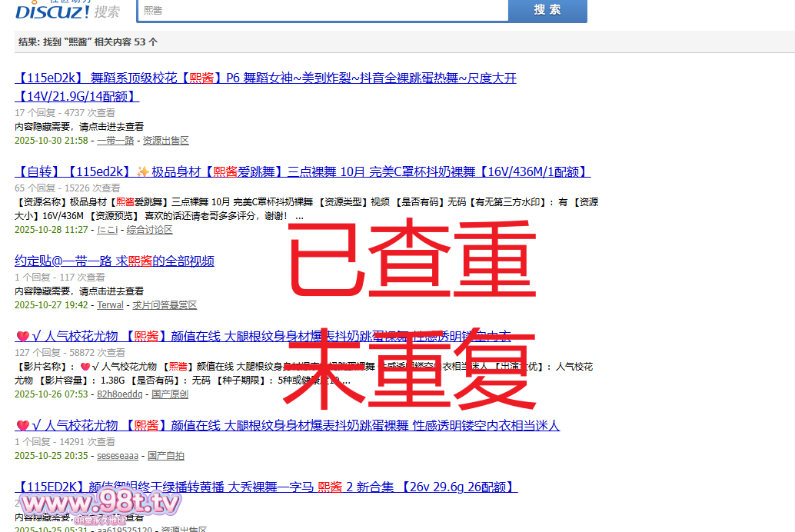Click into the search input field
This screenshot has width=795, height=532.
(x=323, y=10)
